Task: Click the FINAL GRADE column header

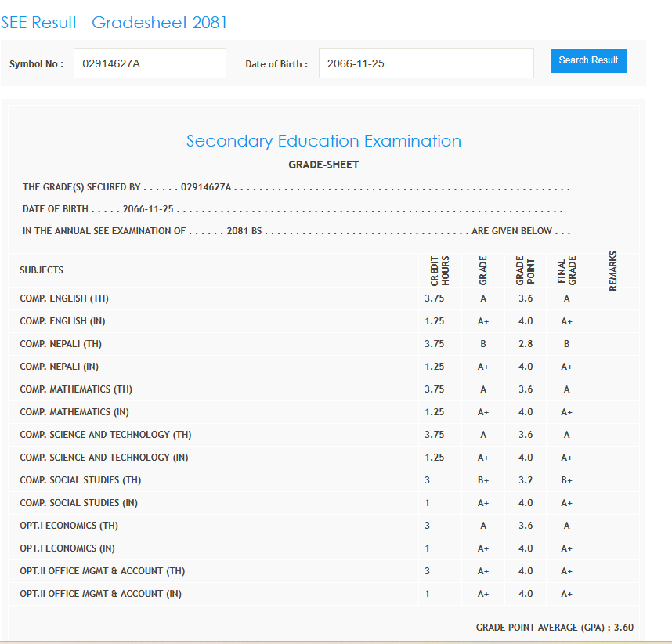Action: [566, 270]
